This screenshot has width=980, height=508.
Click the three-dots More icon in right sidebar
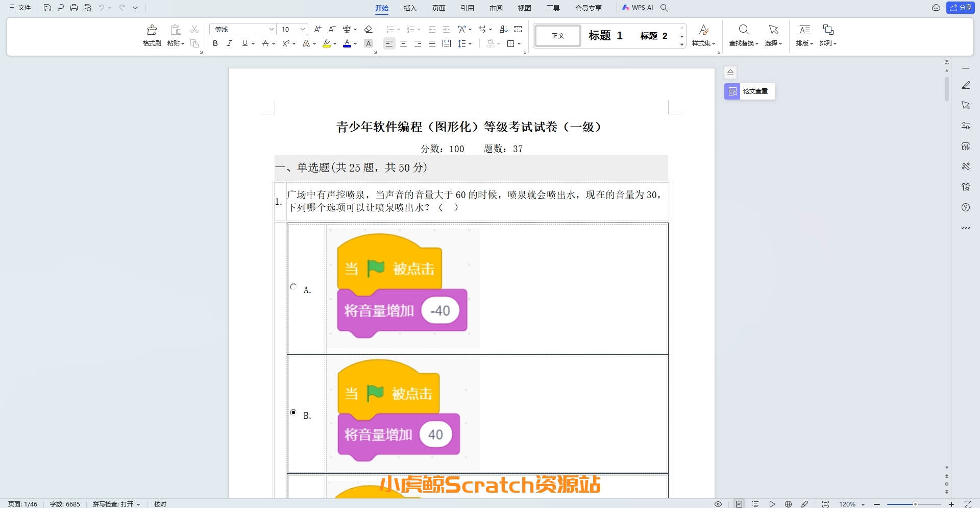point(966,228)
